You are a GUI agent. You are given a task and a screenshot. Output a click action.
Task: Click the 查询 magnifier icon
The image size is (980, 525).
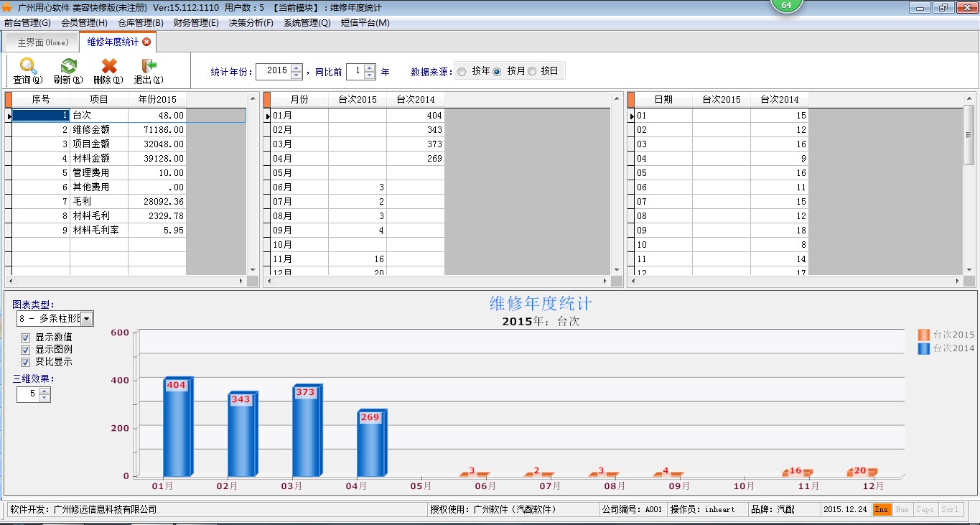point(27,67)
